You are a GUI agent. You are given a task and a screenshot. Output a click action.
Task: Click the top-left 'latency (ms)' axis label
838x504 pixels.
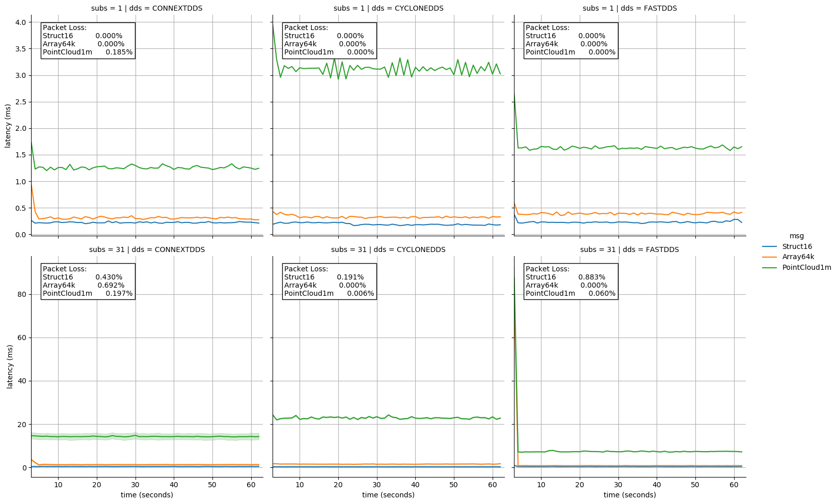point(8,126)
